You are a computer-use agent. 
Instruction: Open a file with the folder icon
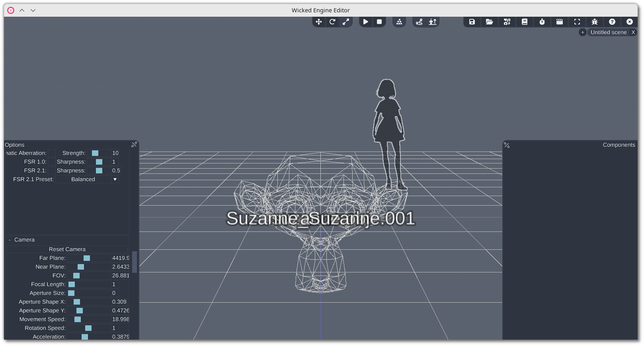coord(490,22)
